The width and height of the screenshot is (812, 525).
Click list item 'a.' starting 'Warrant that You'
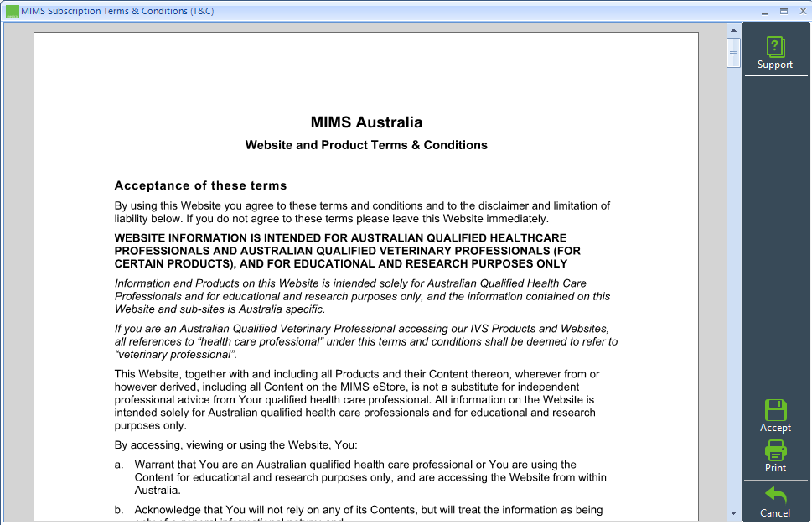[360, 477]
